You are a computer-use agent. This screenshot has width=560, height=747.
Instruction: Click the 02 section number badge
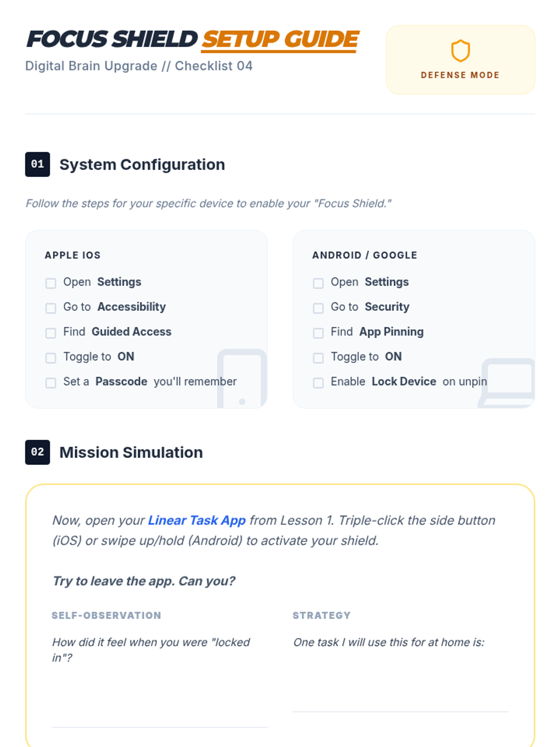click(37, 452)
